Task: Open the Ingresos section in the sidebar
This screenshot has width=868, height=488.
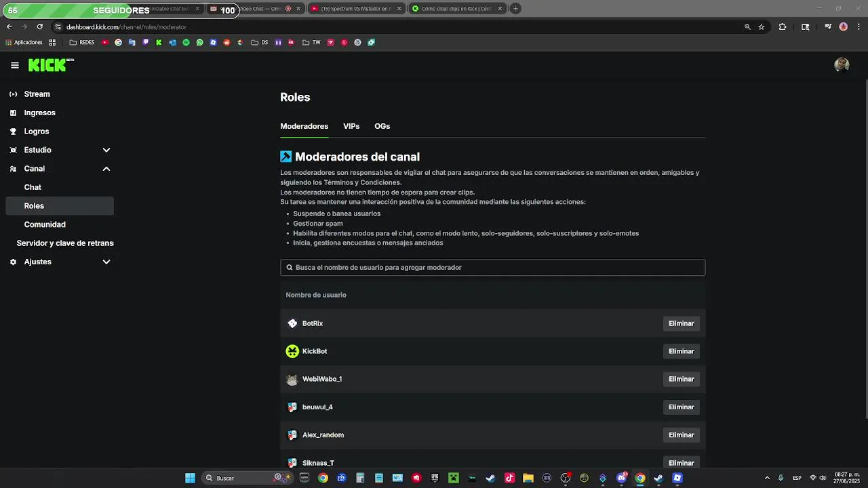Action: click(x=60, y=113)
